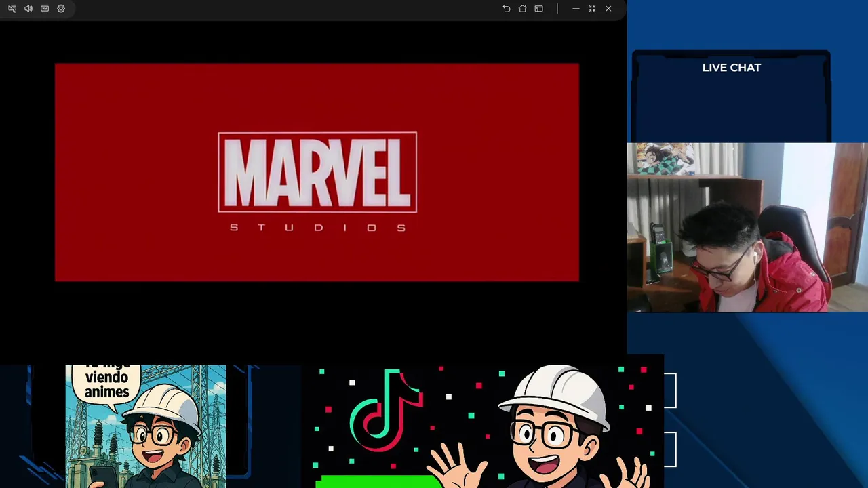Image resolution: width=868 pixels, height=488 pixels.
Task: Click the crossed-out screen icon in top toolbar
Action: (12, 9)
